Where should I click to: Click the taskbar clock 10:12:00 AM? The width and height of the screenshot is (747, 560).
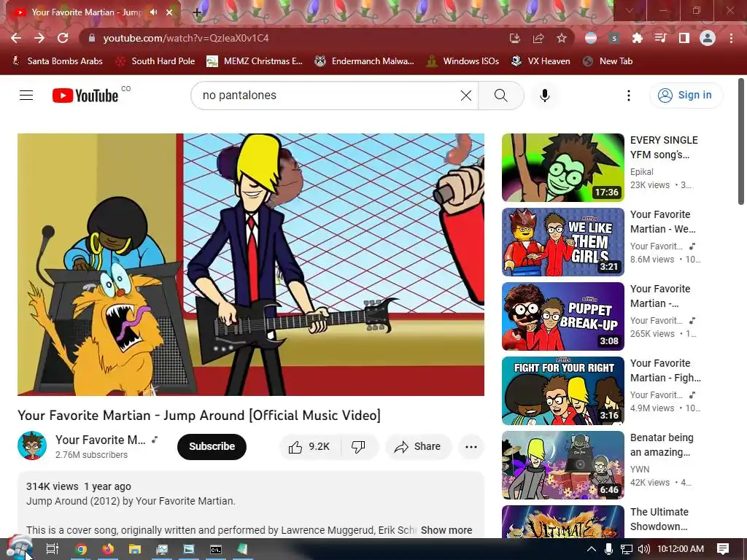[x=681, y=549]
